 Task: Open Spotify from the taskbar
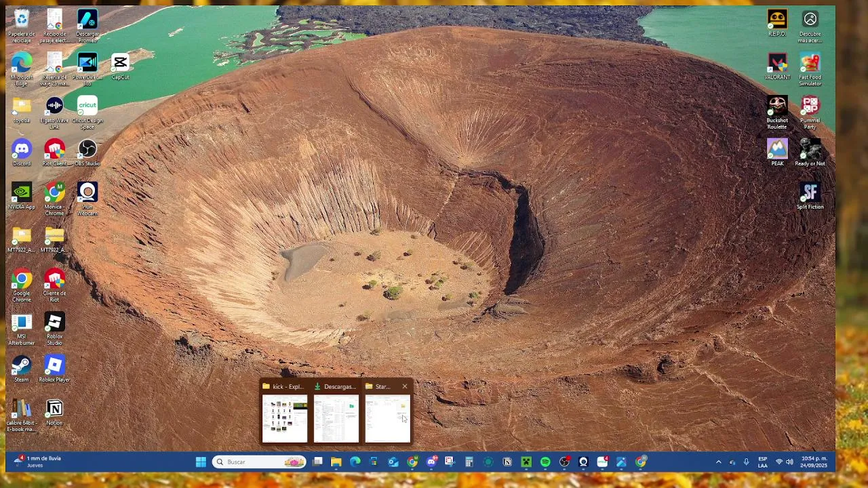[x=545, y=462]
